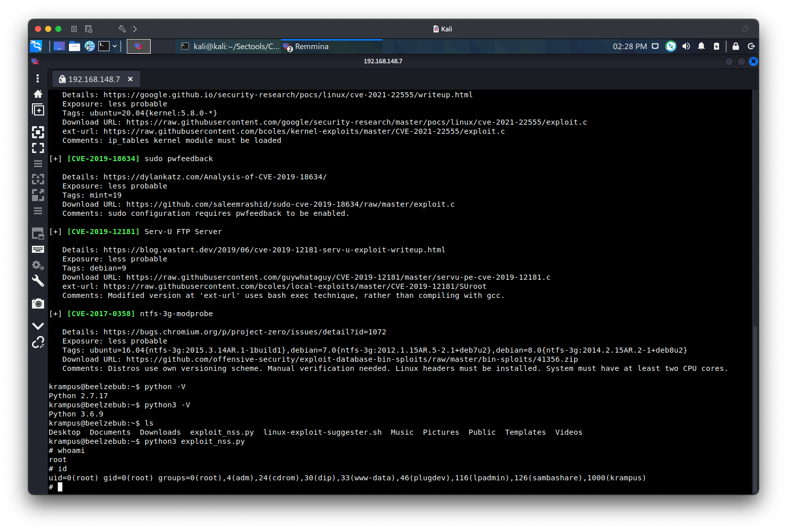Click the resize window to fit icon
Image resolution: width=787 pixels, height=532 pixels.
38,132
